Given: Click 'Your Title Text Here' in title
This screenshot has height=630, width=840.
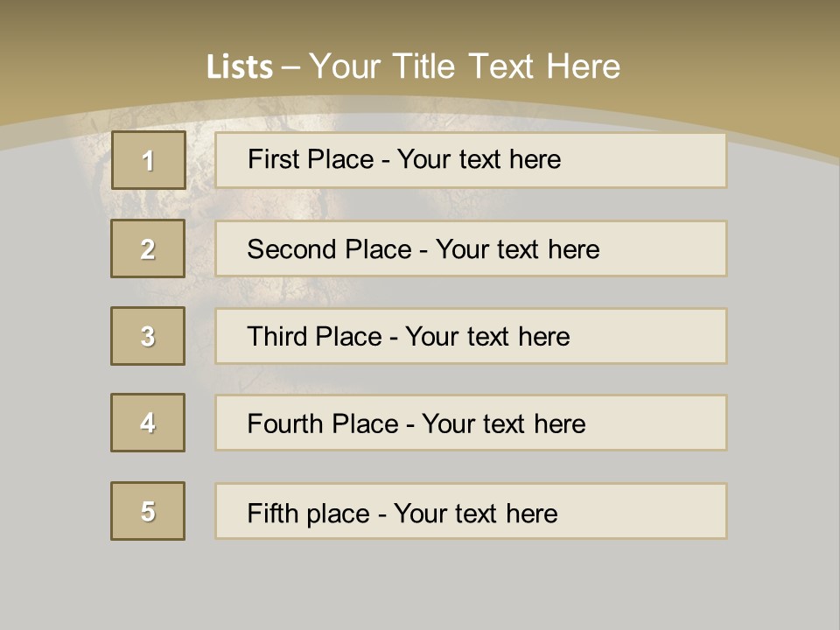Looking at the screenshot, I should [x=465, y=66].
